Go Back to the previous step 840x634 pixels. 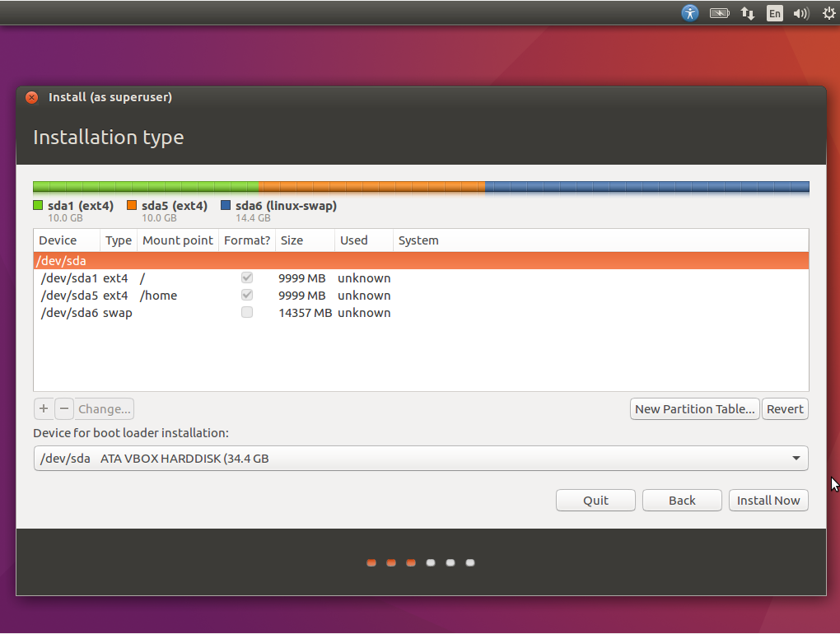pos(681,501)
